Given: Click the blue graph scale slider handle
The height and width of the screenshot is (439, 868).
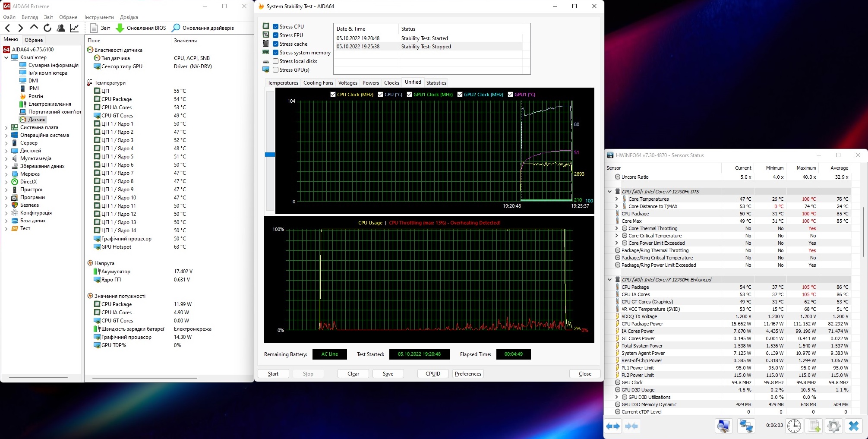Looking at the screenshot, I should click(270, 155).
